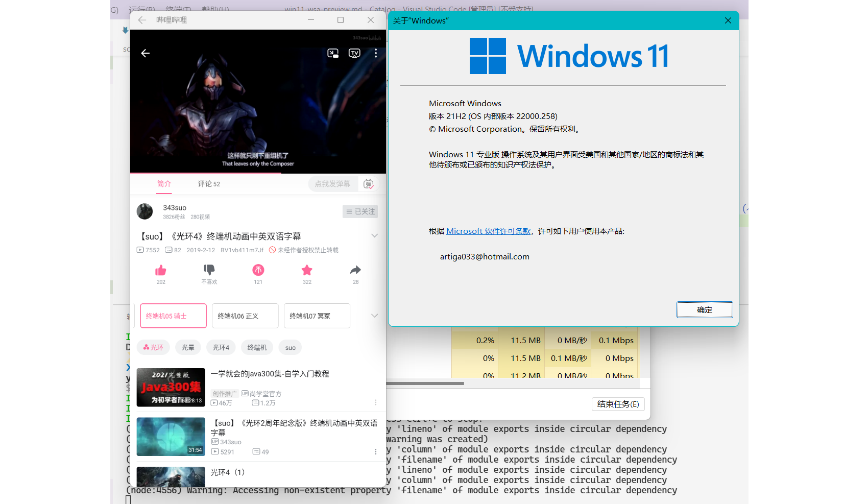Click BV1vb411m7Jf video ID text
868x504 pixels.
(242, 250)
